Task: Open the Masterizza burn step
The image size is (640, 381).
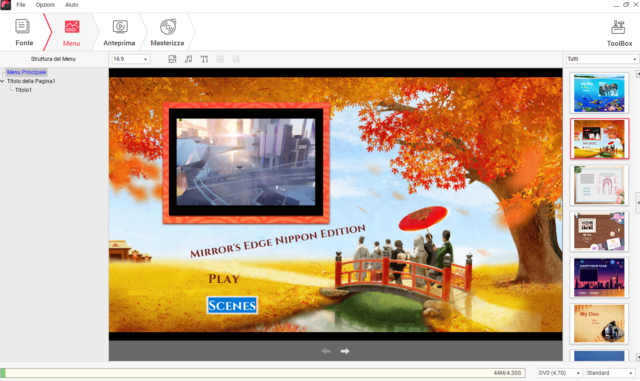Action: click(167, 32)
